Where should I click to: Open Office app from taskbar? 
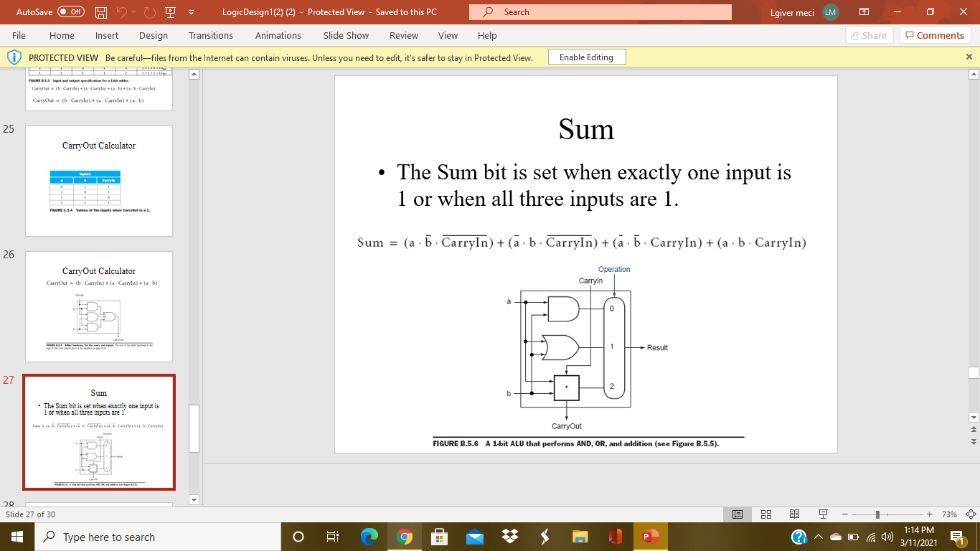(615, 537)
